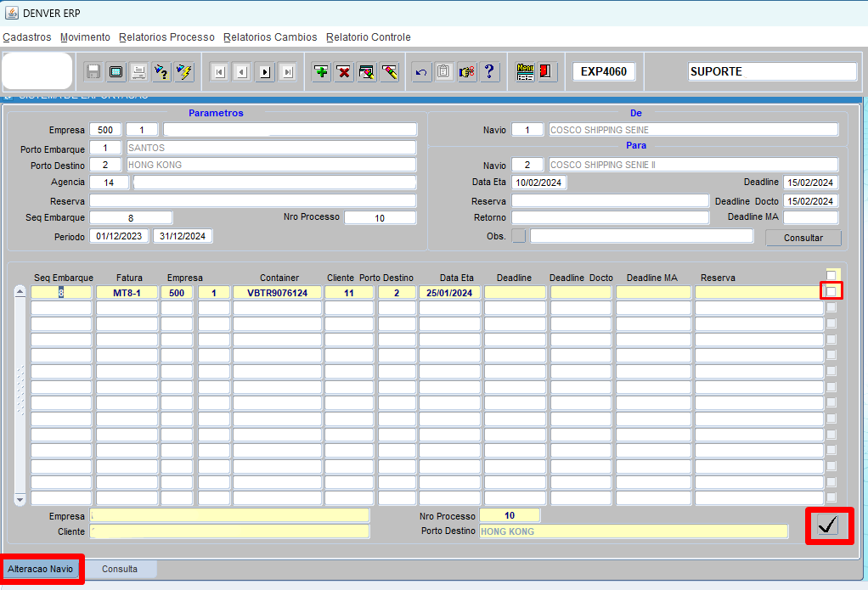Select the MT8-1 Fatura cell
This screenshot has width=868, height=590.
127,293
